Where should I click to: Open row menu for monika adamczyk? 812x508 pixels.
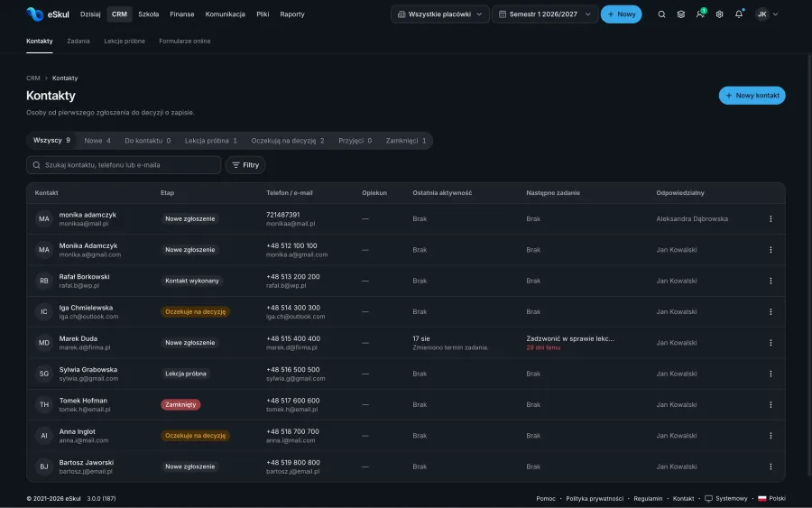[770, 219]
